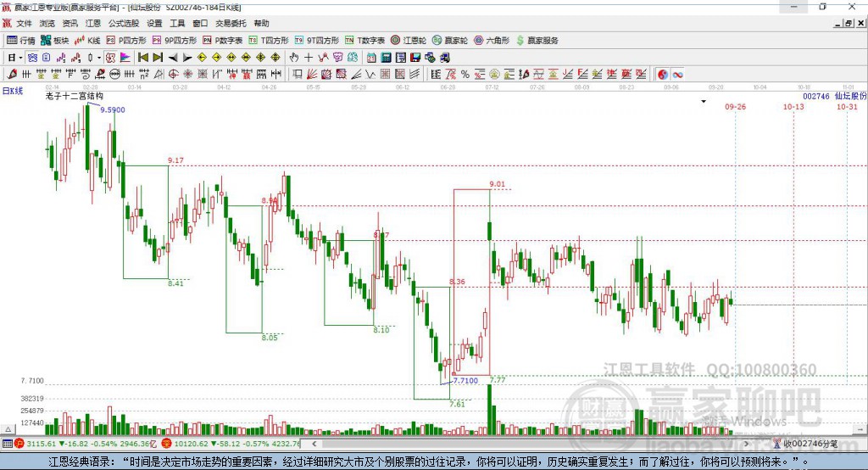The image size is (868, 470).
Task: Jump to last bar with skip-end arrow
Action: pyautogui.click(x=158, y=58)
